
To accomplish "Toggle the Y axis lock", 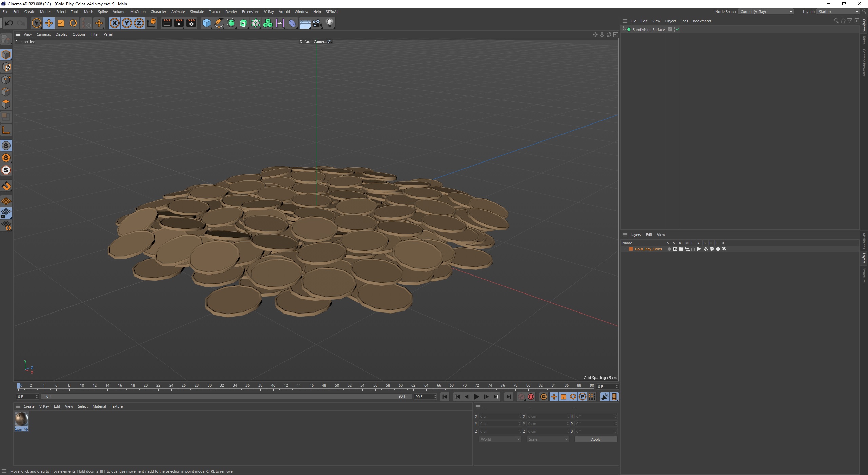I will (x=127, y=23).
